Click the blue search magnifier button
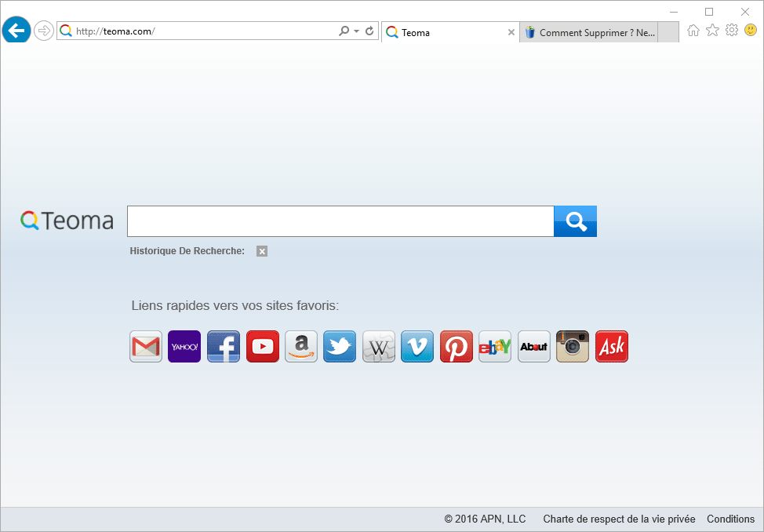Image resolution: width=764 pixels, height=532 pixels. click(576, 221)
